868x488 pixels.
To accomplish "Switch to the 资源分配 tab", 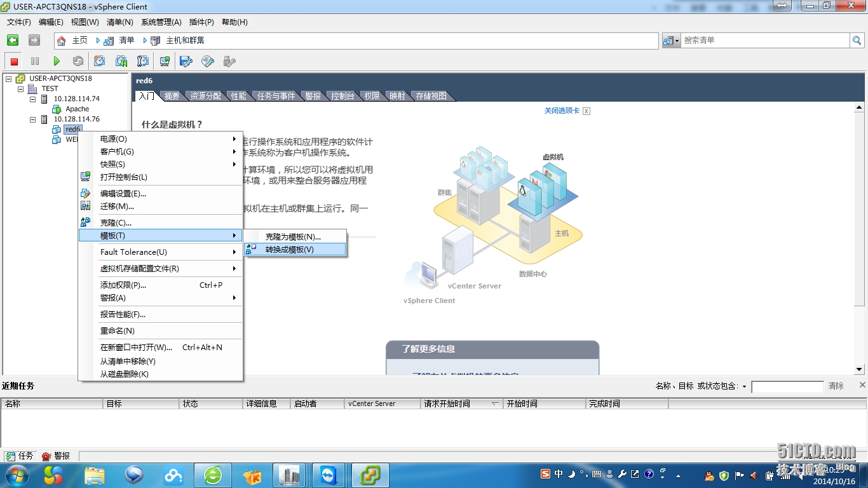I will point(206,96).
